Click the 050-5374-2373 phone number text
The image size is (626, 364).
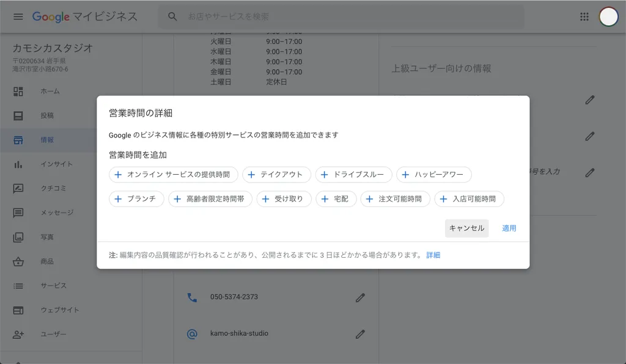(x=234, y=297)
